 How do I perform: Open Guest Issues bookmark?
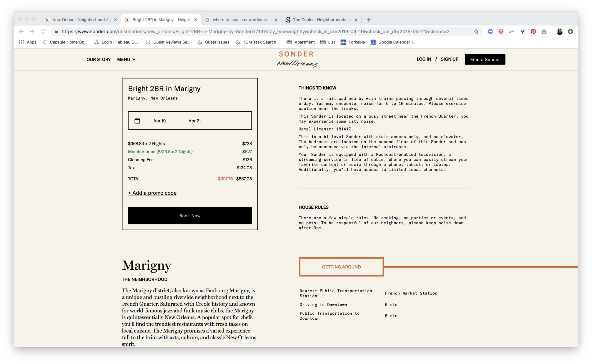click(x=213, y=42)
